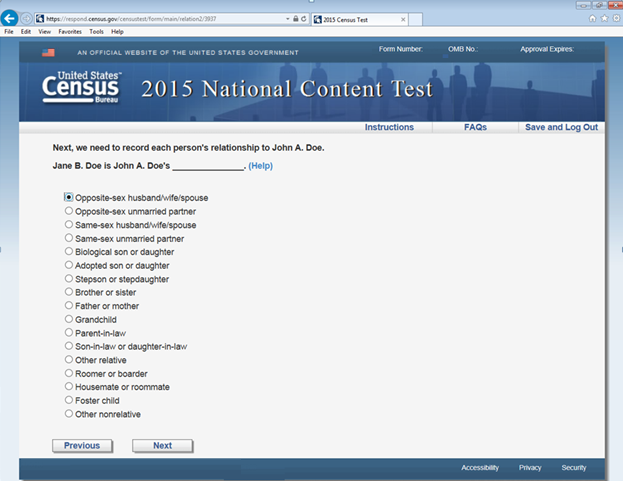This screenshot has height=482, width=626.
Task: Click the refresh icon in address bar
Action: pos(304,19)
